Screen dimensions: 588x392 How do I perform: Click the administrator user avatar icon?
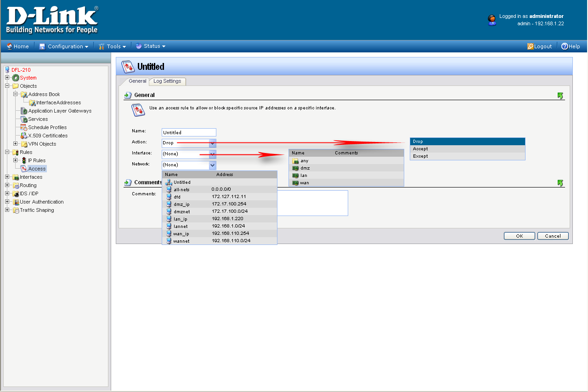pyautogui.click(x=492, y=20)
